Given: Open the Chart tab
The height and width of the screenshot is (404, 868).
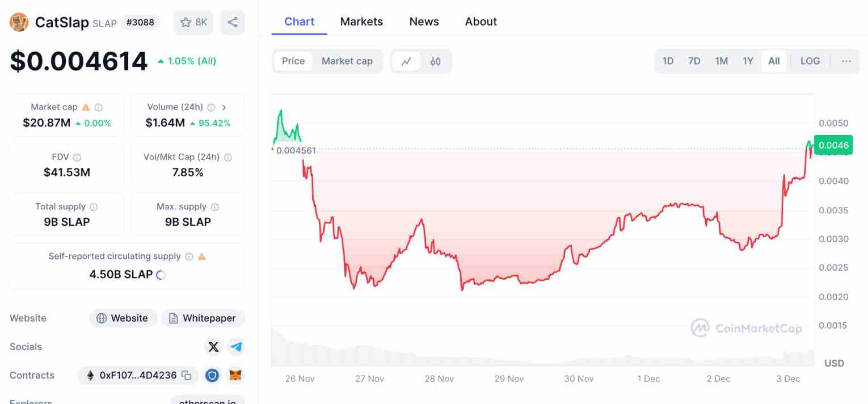Looking at the screenshot, I should coord(300,22).
